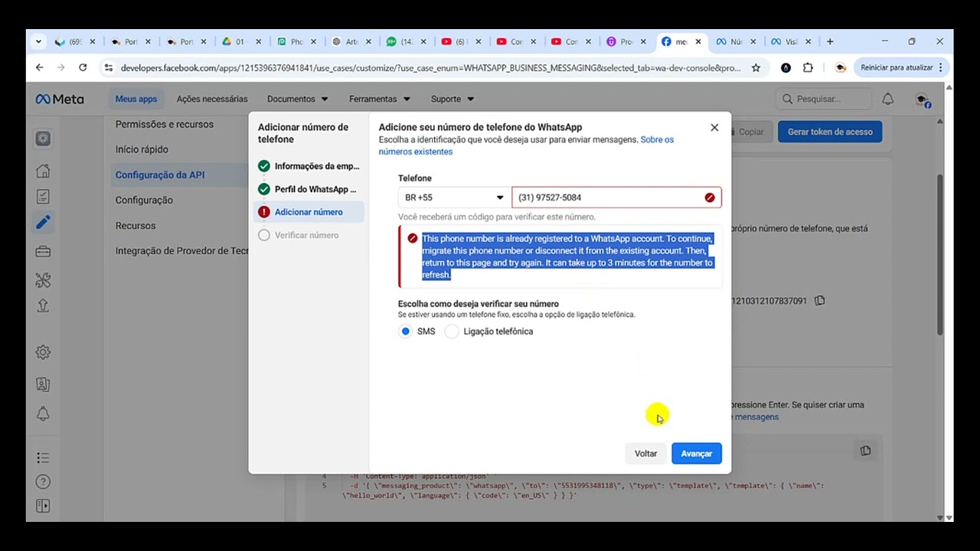Select the SMS verification option
The height and width of the screenshot is (551, 980).
[x=406, y=331]
